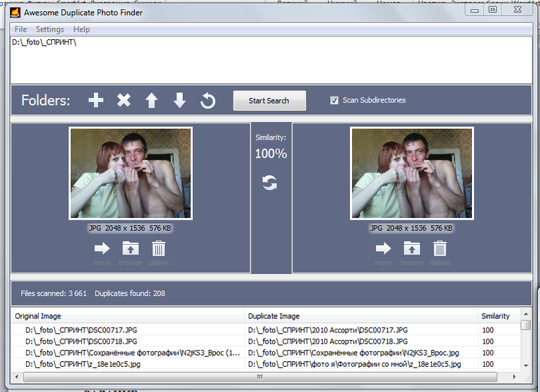Toggle the Scan Subdirectories checkbox
The height and width of the screenshot is (392, 540).
click(x=335, y=100)
